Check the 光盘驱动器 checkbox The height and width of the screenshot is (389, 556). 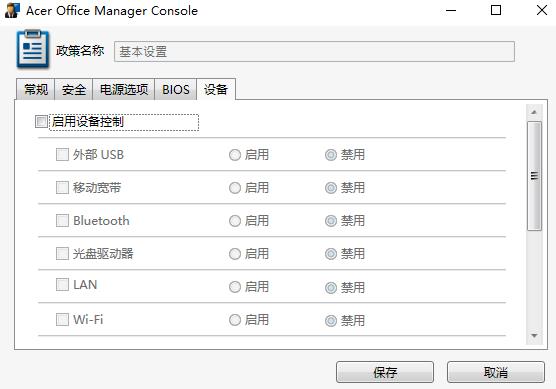62,254
